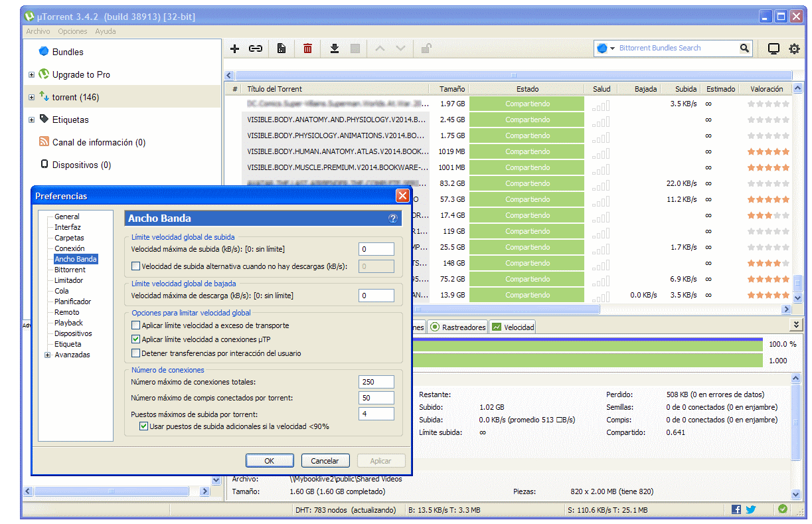Image resolution: width=812 pixels, height=524 pixels.
Task: Expand Upgrade to Pro tree node
Action: point(31,75)
